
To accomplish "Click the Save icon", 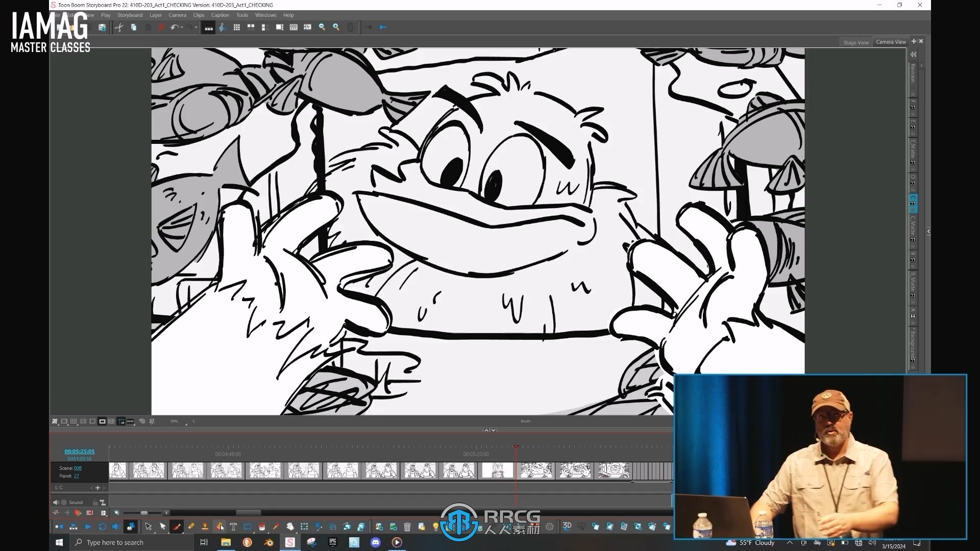I will click(102, 28).
